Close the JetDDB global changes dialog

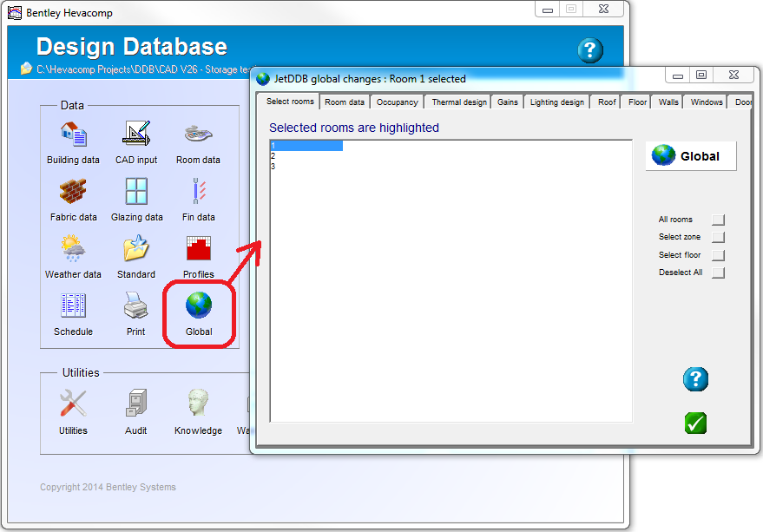[733, 75]
